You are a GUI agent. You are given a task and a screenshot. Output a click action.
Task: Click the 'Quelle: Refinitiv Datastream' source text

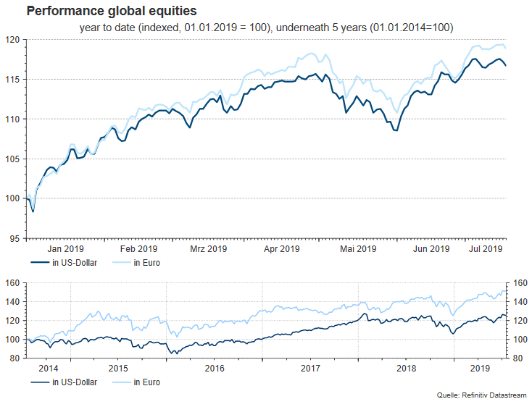point(481,394)
